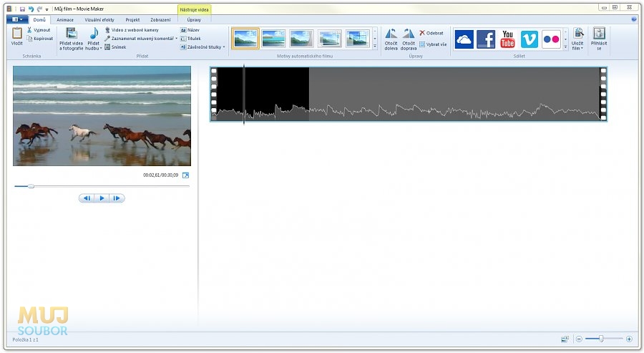Viewport: 644px width, 353px height.
Task: Click Otočit doprava rotate right
Action: click(x=409, y=39)
